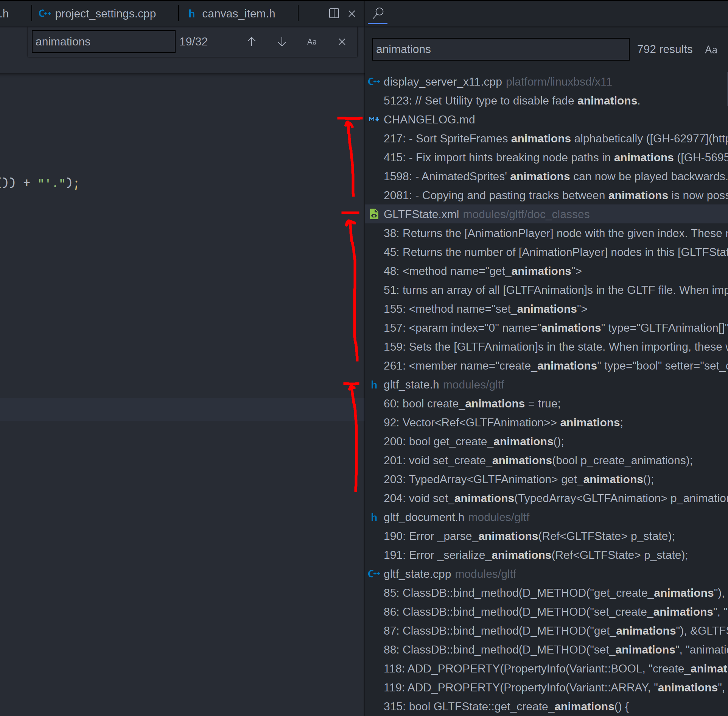
Task: Switch to the project_settings.cpp tab
Action: (105, 13)
